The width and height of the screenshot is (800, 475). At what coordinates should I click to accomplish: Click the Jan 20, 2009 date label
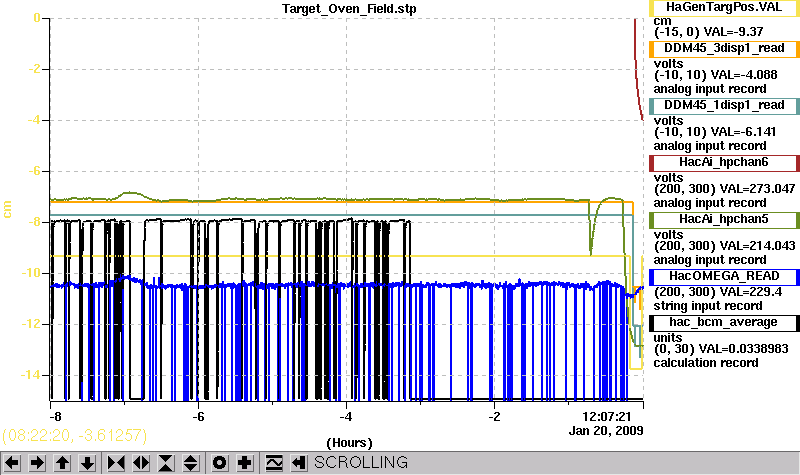606,431
